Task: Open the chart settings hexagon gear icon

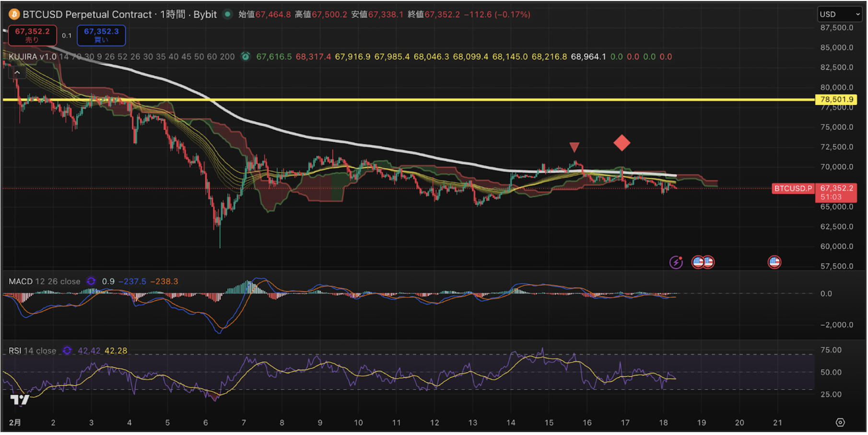Action: [x=840, y=423]
